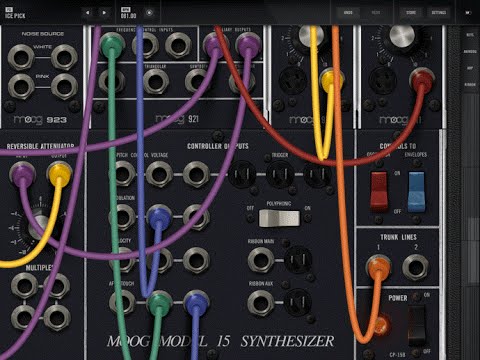Click the UNDO button
Viewport: 480px width, 360px height.
[348, 13]
